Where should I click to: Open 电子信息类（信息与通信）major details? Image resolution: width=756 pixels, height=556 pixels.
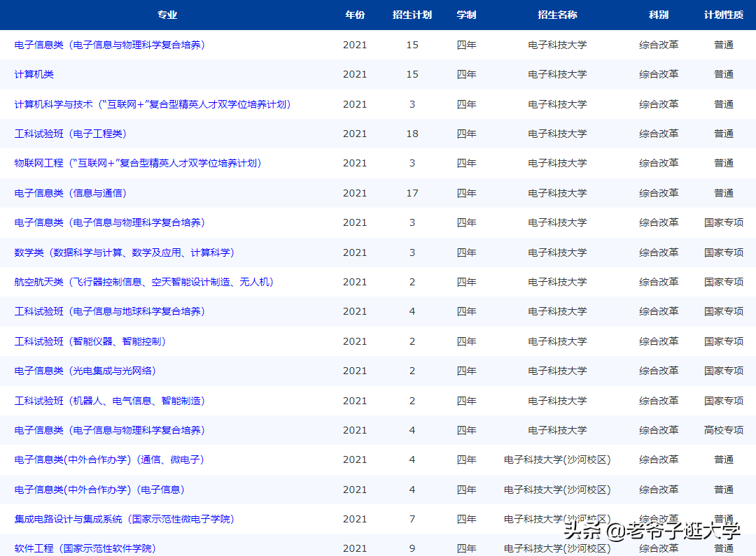(x=69, y=193)
